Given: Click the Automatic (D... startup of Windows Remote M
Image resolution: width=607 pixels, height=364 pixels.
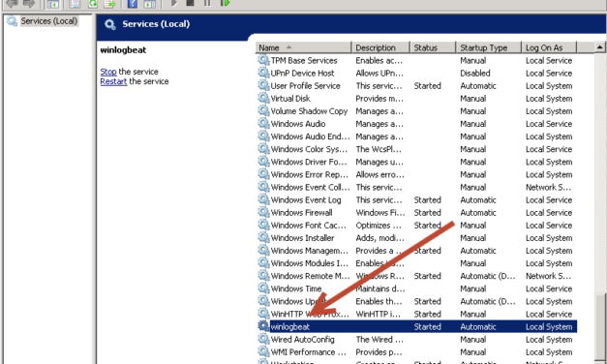Looking at the screenshot, I should [x=488, y=276].
